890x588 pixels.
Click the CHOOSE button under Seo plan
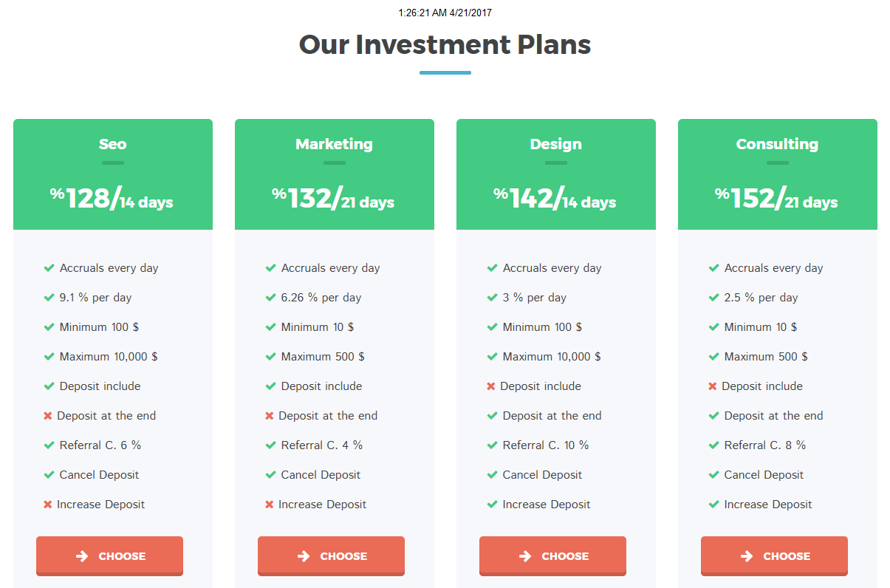(109, 555)
